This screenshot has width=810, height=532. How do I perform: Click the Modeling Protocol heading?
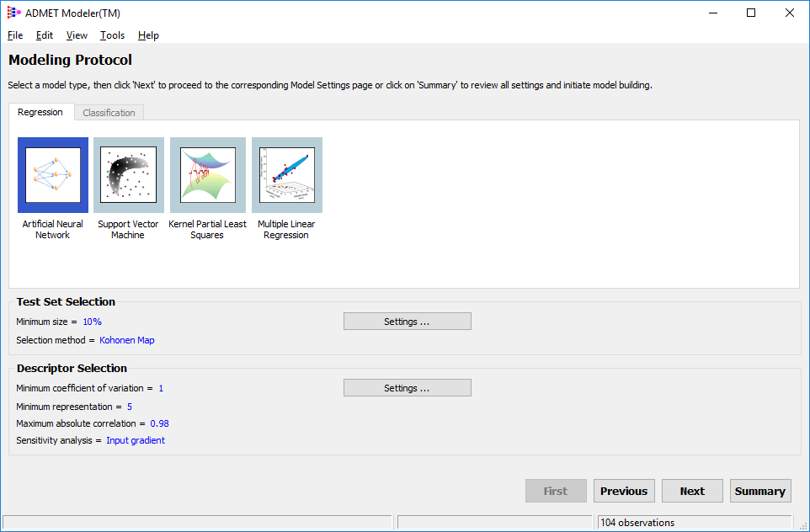tap(70, 60)
